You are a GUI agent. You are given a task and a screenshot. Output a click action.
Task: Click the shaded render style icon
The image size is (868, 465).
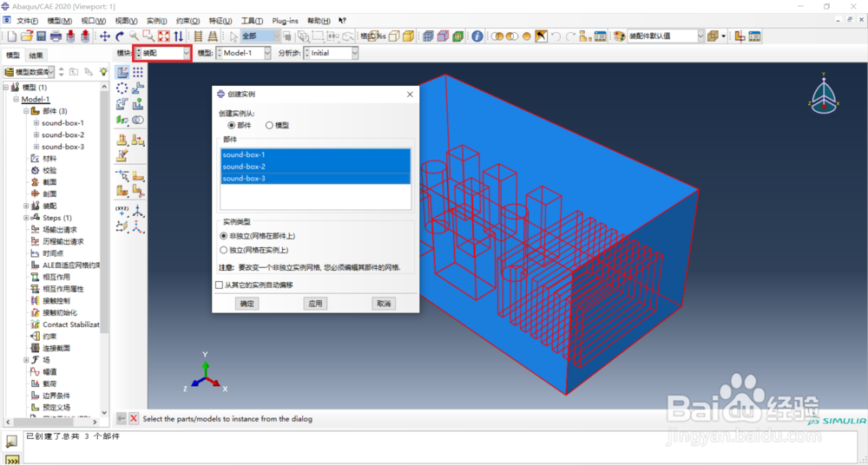pos(408,36)
